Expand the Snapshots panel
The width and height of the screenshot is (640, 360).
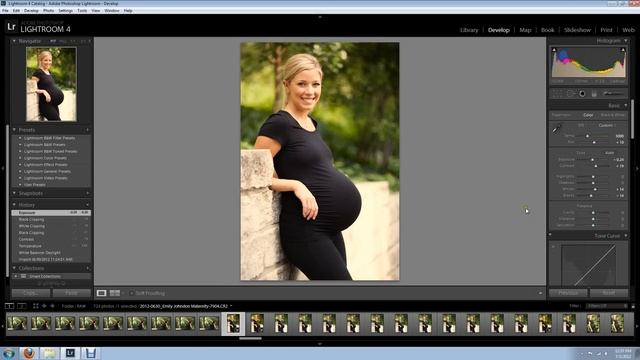coord(14,193)
